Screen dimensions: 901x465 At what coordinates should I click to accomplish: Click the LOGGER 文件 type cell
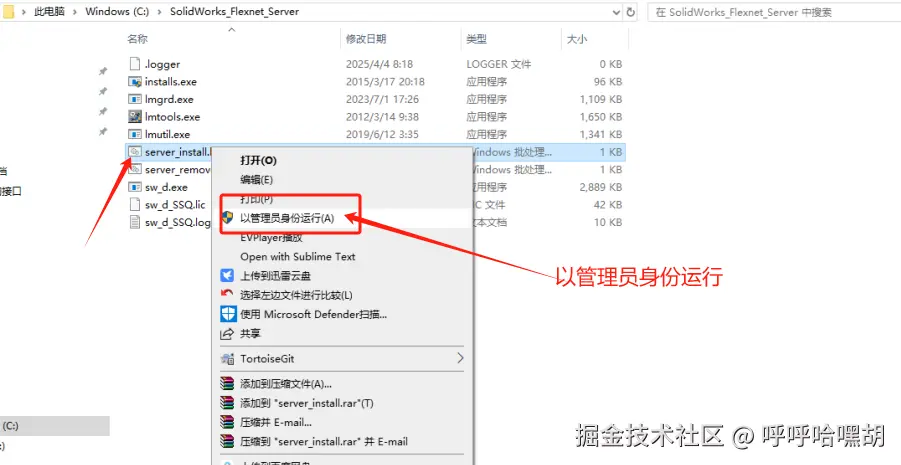[x=499, y=64]
